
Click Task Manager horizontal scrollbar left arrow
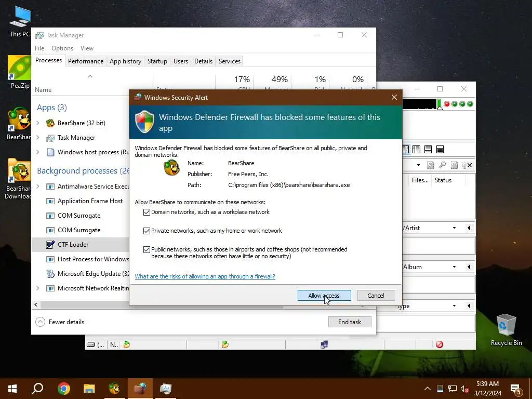tap(36, 304)
